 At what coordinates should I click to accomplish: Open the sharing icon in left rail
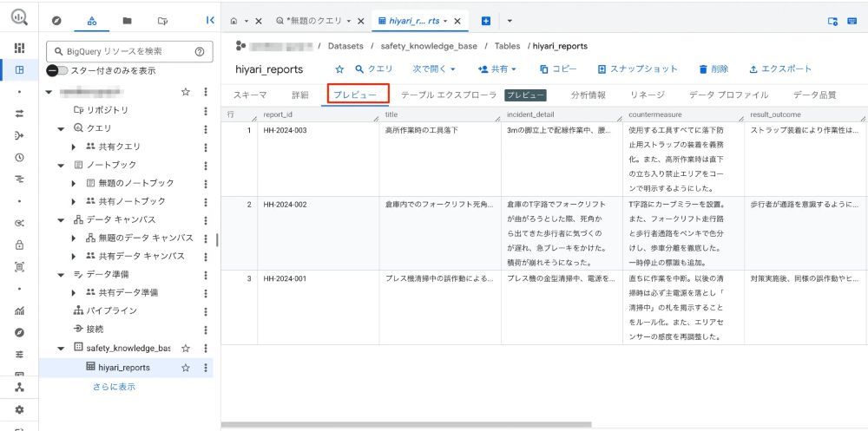[x=19, y=223]
